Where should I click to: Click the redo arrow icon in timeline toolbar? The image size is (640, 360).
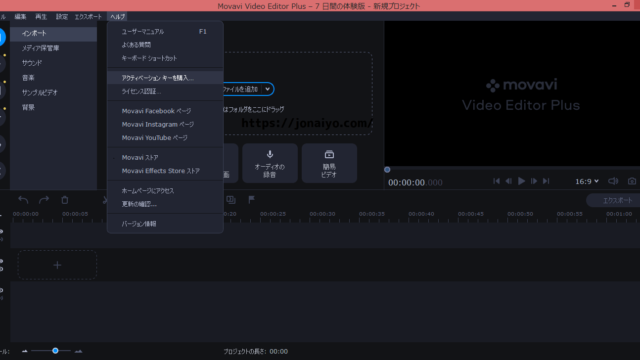[x=44, y=200]
